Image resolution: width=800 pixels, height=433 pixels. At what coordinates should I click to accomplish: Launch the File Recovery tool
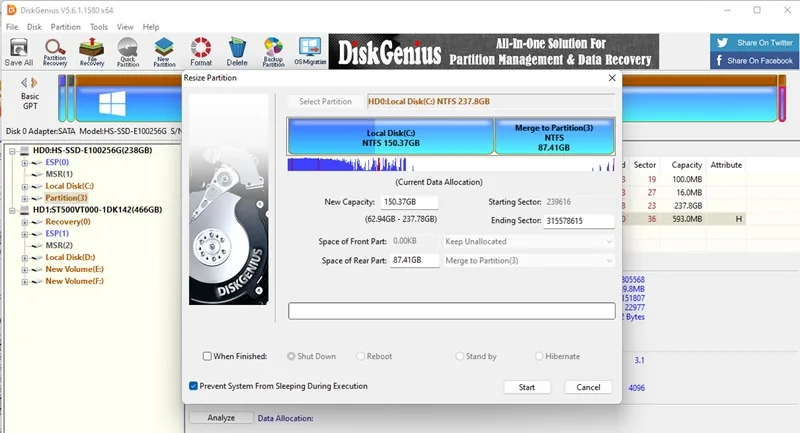92,52
